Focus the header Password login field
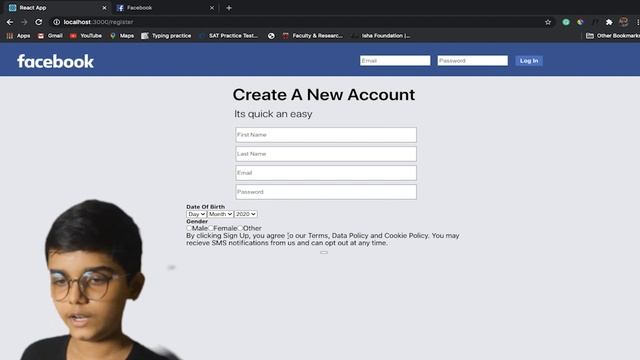Viewport: 640px width, 360px height. [x=473, y=60]
